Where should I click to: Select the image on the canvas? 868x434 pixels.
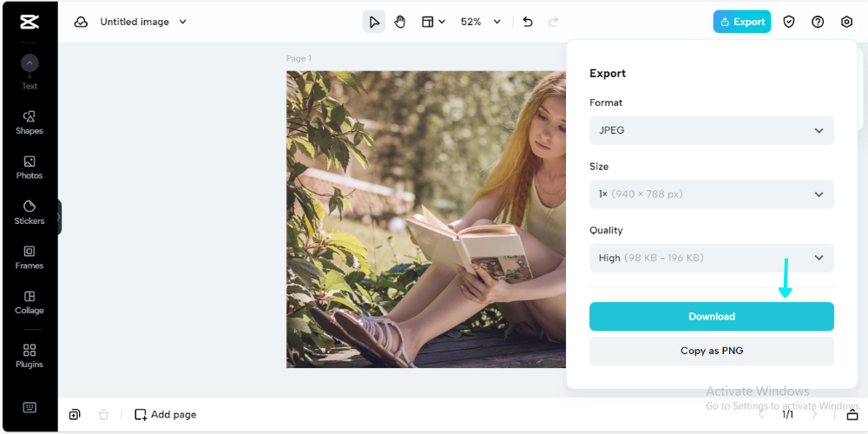click(426, 220)
